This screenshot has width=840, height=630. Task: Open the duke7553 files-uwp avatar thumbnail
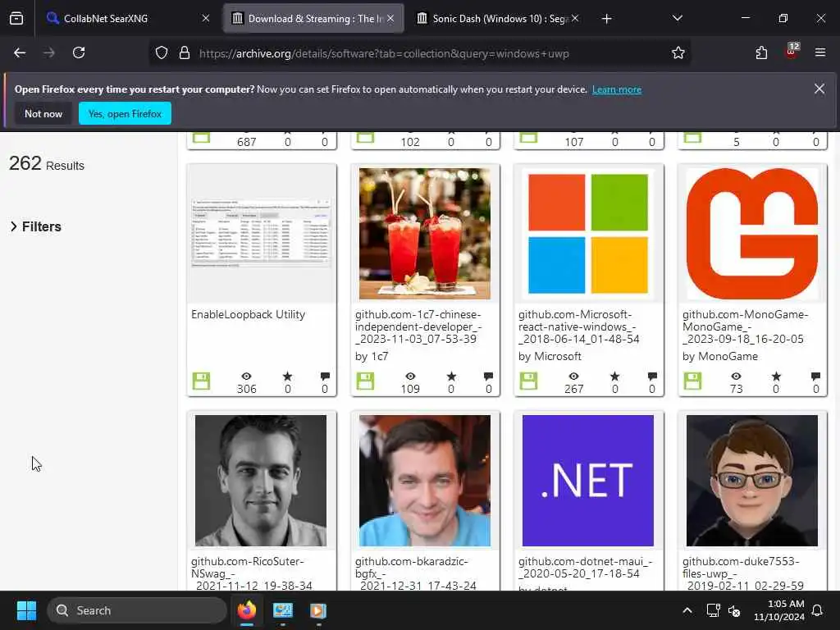point(752,481)
